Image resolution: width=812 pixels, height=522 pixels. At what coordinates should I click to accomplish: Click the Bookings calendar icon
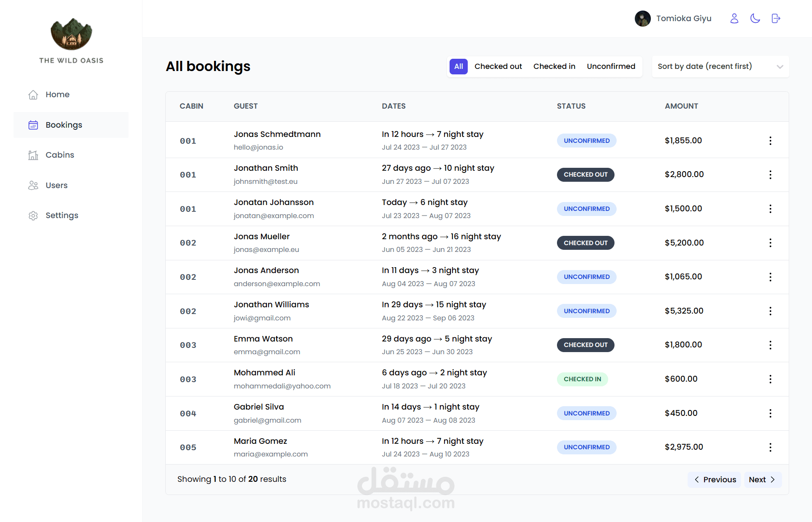pyautogui.click(x=33, y=125)
